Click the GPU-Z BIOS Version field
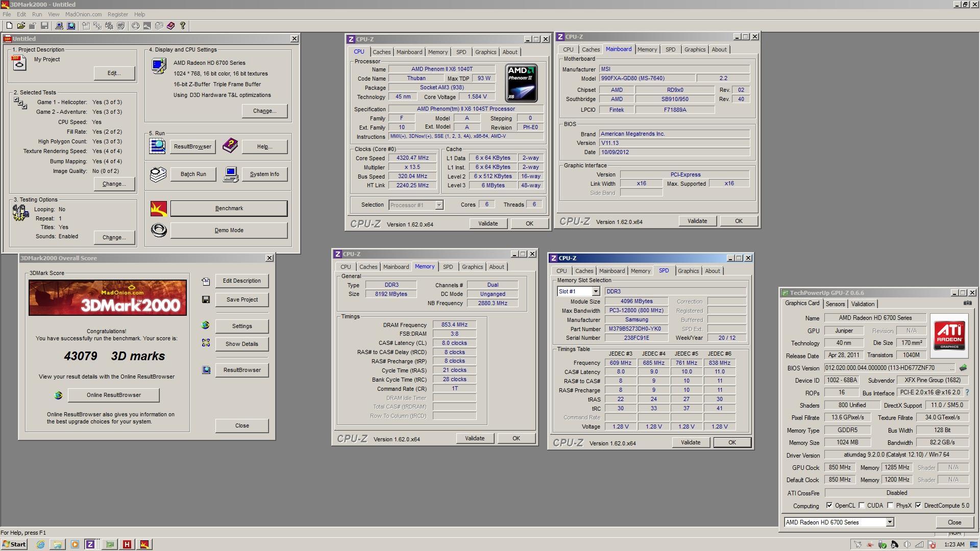This screenshot has width=980, height=551. (890, 367)
